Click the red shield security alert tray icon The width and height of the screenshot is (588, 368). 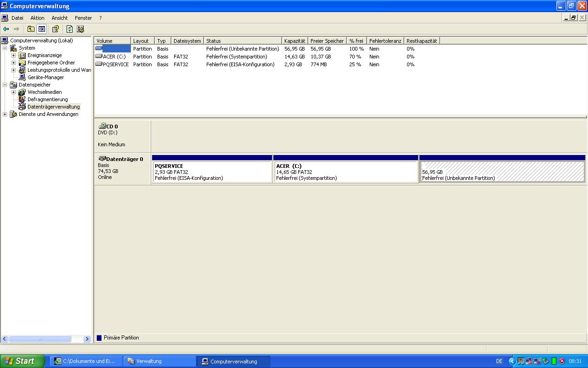562,361
